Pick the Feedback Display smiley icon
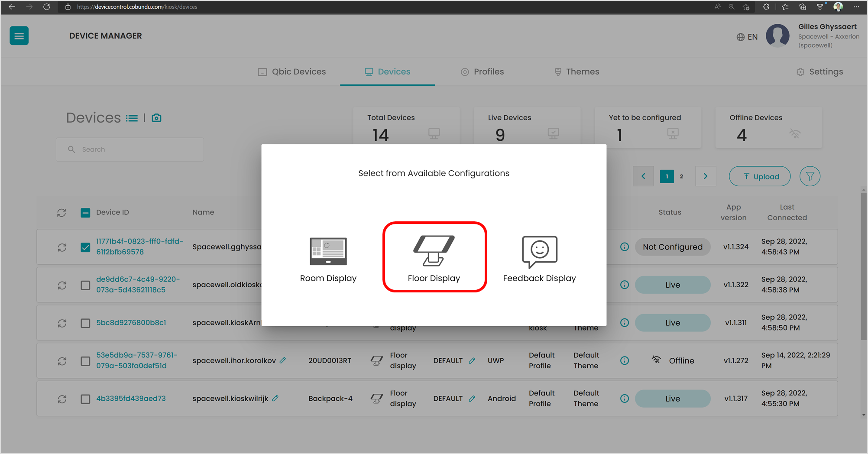The height and width of the screenshot is (454, 868). [x=539, y=252]
